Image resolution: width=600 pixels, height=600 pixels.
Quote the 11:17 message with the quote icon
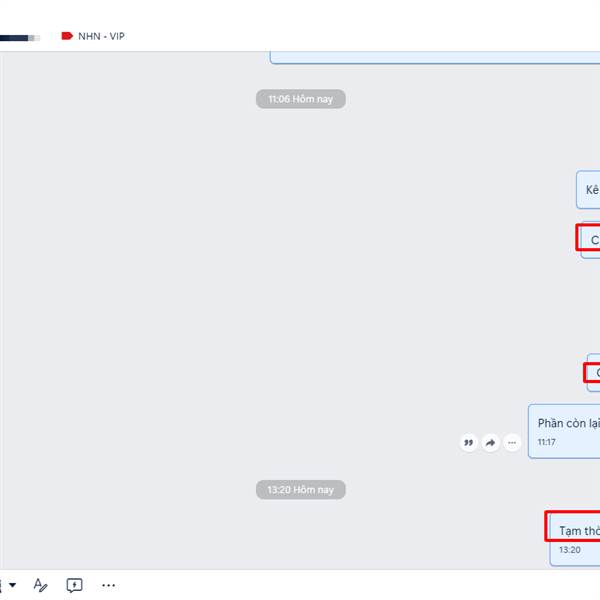(468, 443)
